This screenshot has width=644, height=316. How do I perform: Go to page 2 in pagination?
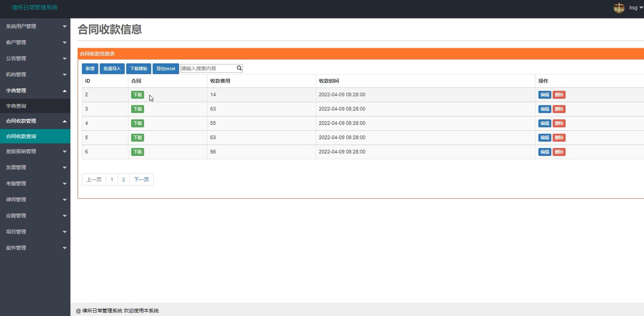123,180
